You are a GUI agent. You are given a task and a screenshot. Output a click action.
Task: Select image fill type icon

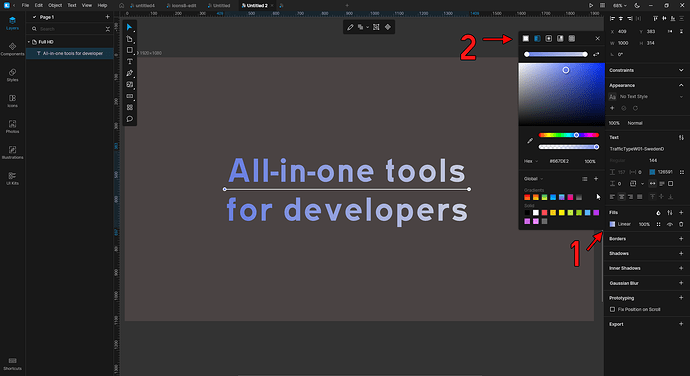point(572,39)
